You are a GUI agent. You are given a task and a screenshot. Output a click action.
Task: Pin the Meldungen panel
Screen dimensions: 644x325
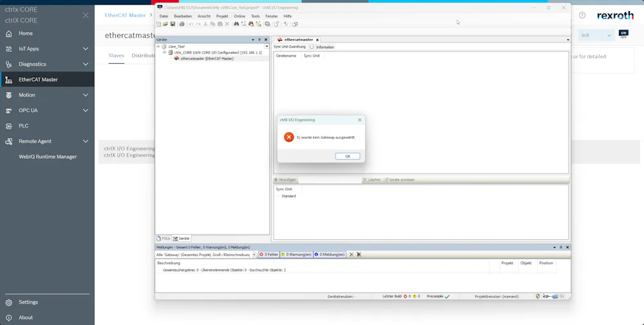point(561,247)
